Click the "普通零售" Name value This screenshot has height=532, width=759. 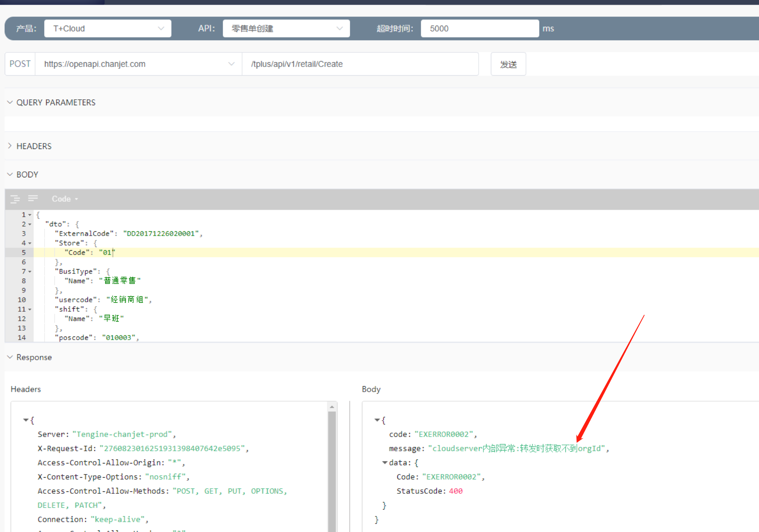point(120,281)
